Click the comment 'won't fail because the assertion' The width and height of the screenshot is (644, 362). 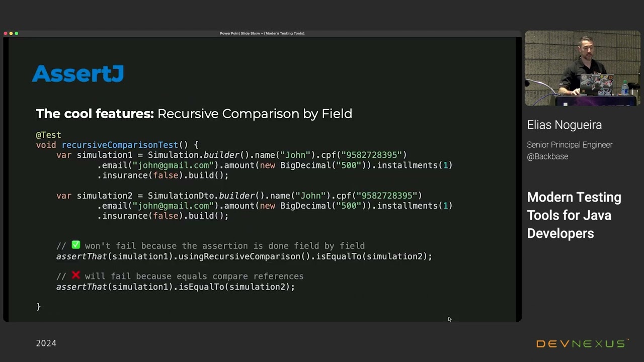point(166,246)
